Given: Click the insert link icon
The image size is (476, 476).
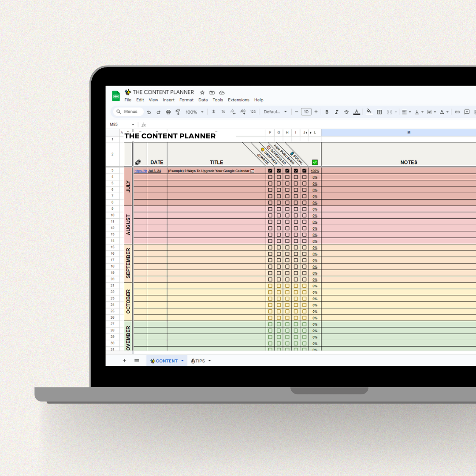Looking at the screenshot, I should click(x=457, y=112).
